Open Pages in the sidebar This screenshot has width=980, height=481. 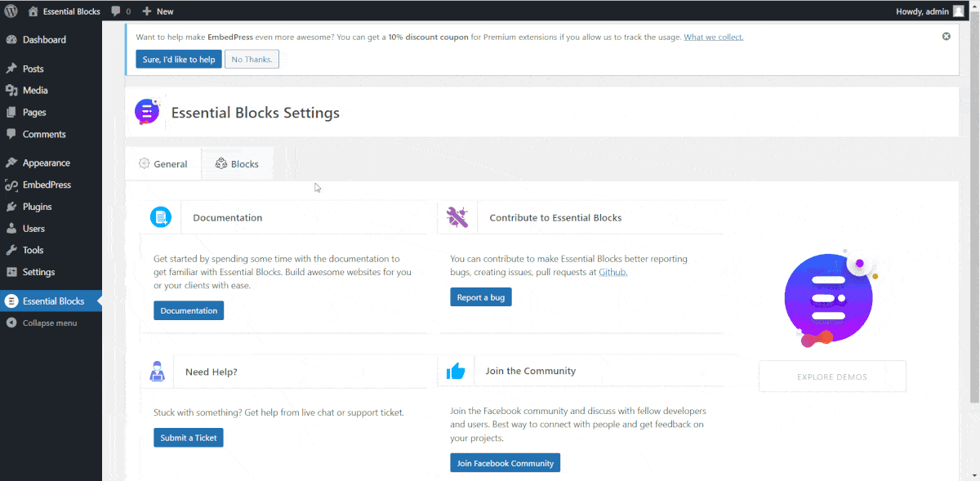[51, 113]
